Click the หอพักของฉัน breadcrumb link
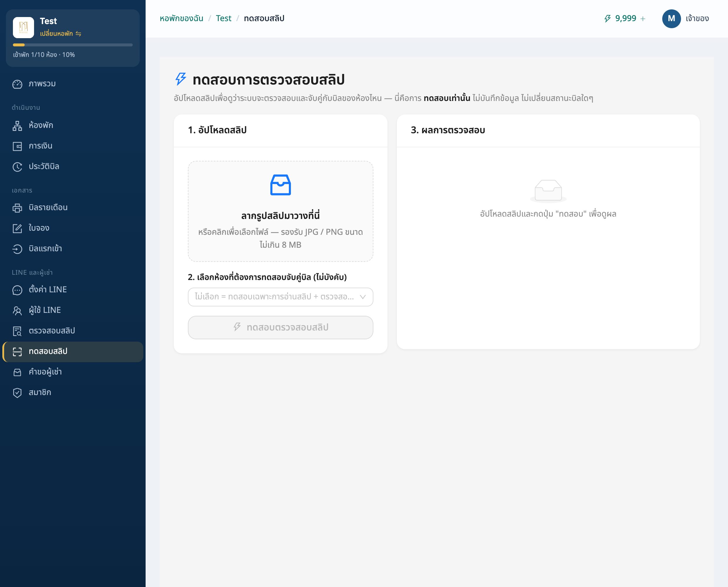The height and width of the screenshot is (587, 728). tap(182, 18)
